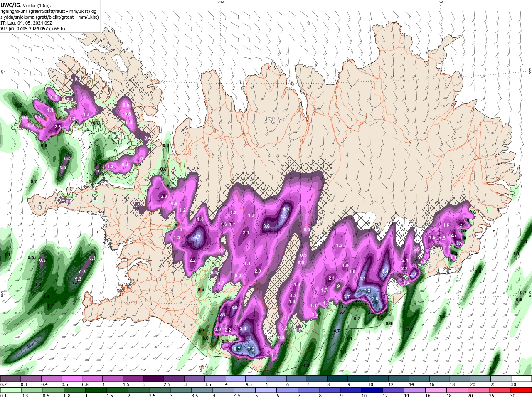Screen dimensions: 532x399
Task: Click the deep navy lower swatch between 10 and 12
Action: pos(372,390)
